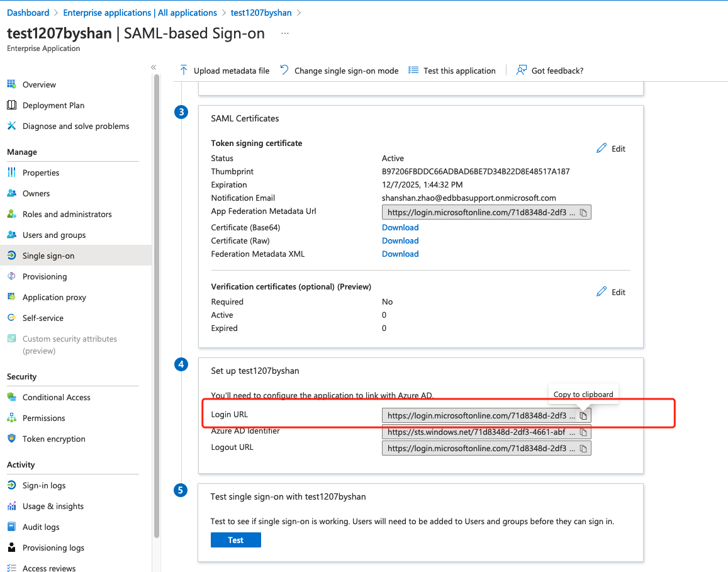Viewport: 728px width, 572px height.
Task: Click the Provisioning logs person icon
Action: click(11, 547)
